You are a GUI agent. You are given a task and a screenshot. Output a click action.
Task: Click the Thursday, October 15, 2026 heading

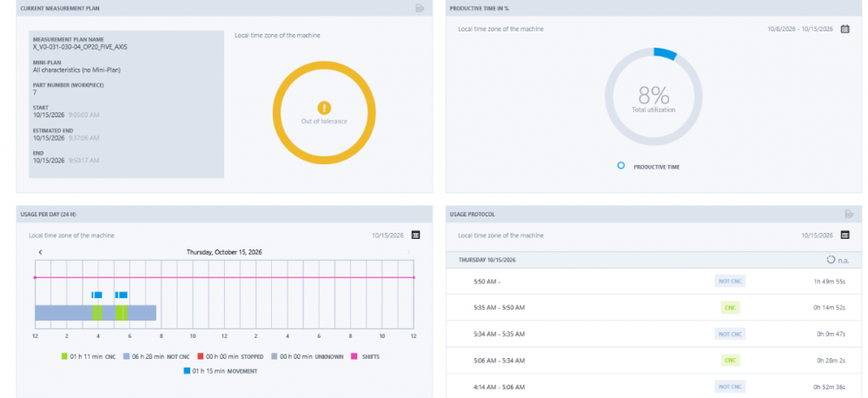click(224, 252)
